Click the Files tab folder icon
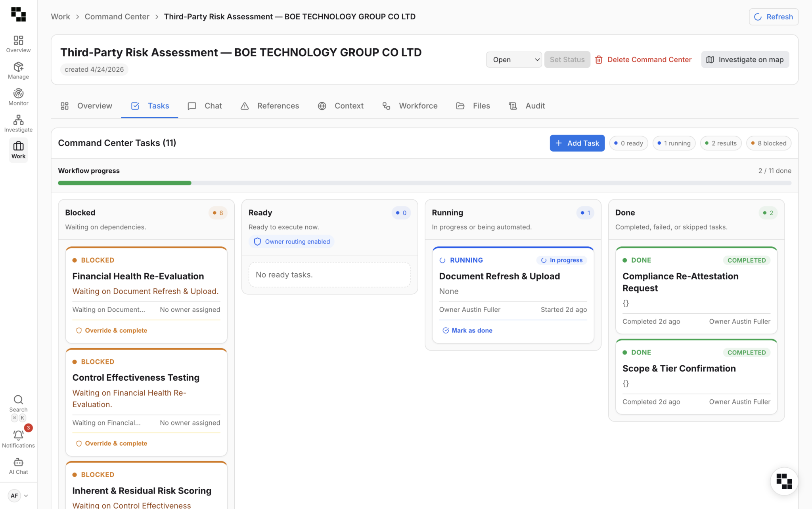 click(x=460, y=106)
